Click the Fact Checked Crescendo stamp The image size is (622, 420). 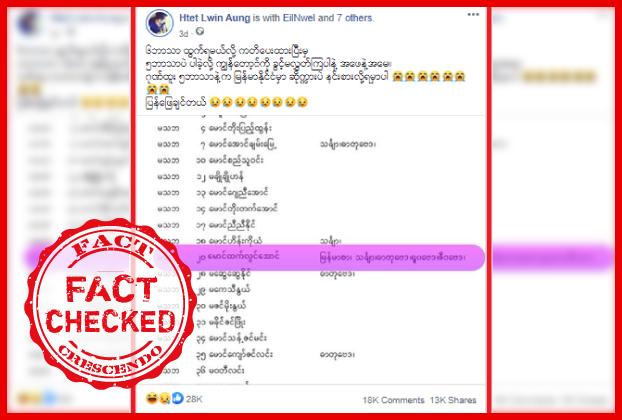(110, 303)
